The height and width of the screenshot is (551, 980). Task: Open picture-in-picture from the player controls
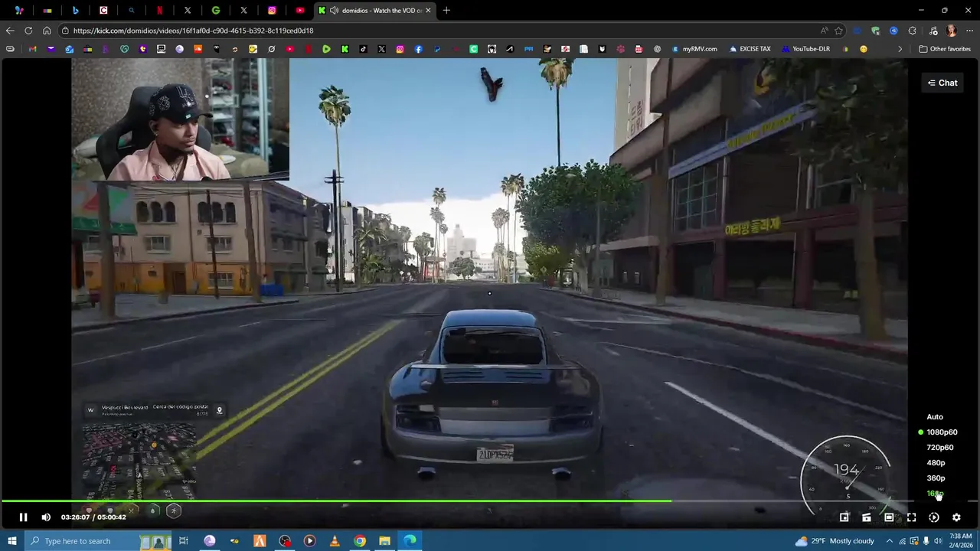844,517
